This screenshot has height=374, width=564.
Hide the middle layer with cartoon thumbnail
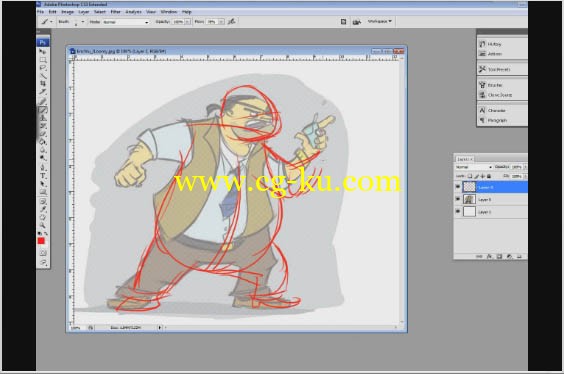[x=458, y=199]
